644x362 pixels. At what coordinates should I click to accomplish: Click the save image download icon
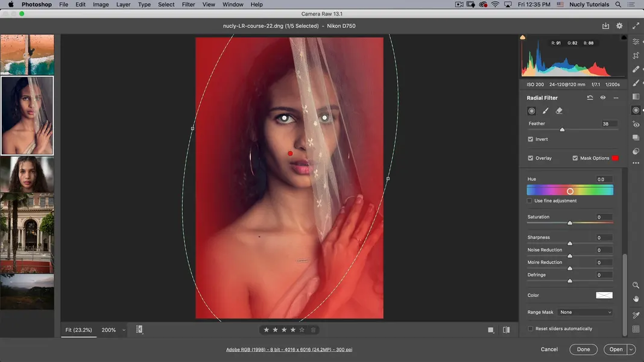pyautogui.click(x=605, y=26)
